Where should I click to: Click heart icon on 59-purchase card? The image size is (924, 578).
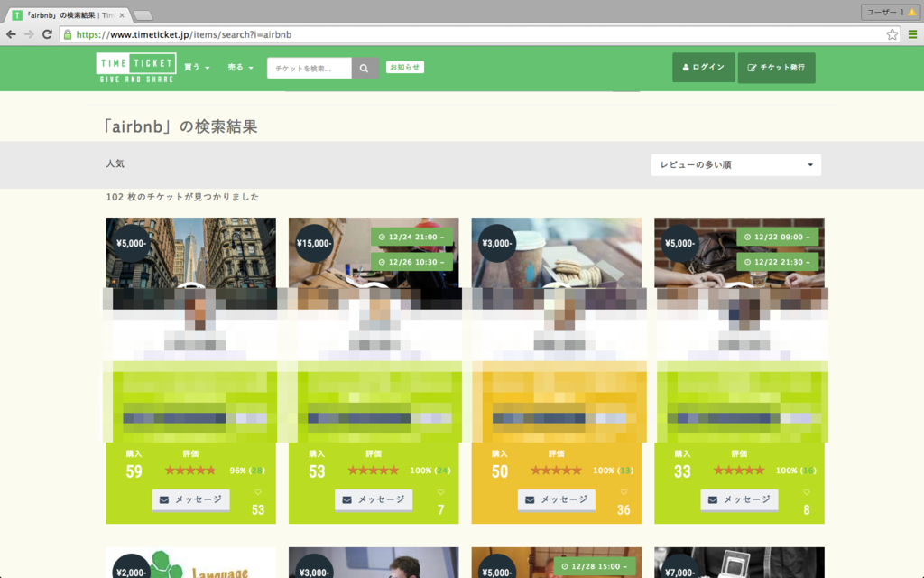point(257,492)
